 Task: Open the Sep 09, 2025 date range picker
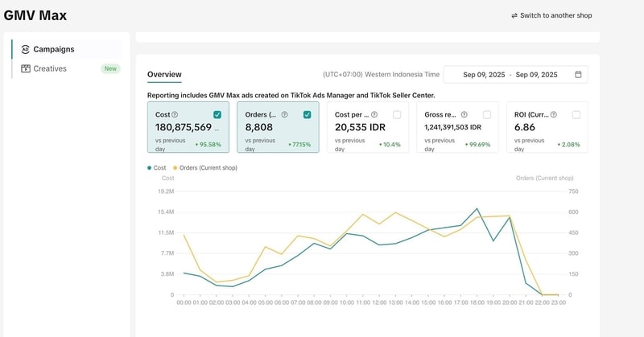coord(515,75)
